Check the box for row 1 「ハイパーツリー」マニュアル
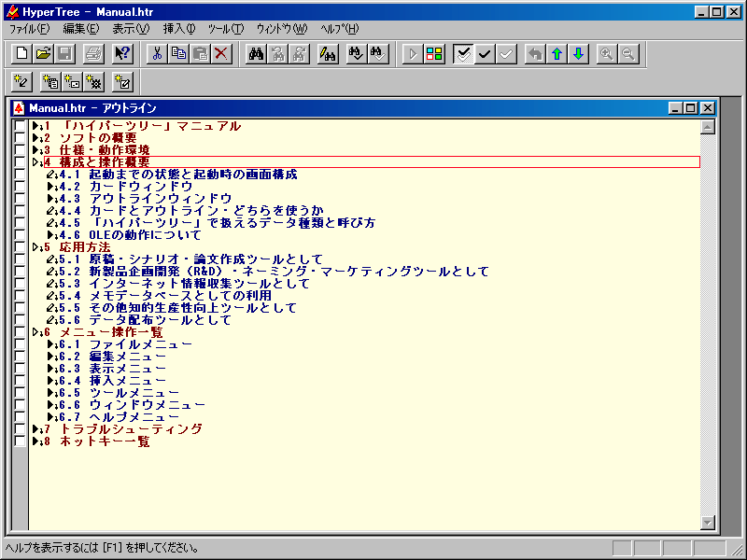The height and width of the screenshot is (560, 747). pyautogui.click(x=20, y=126)
